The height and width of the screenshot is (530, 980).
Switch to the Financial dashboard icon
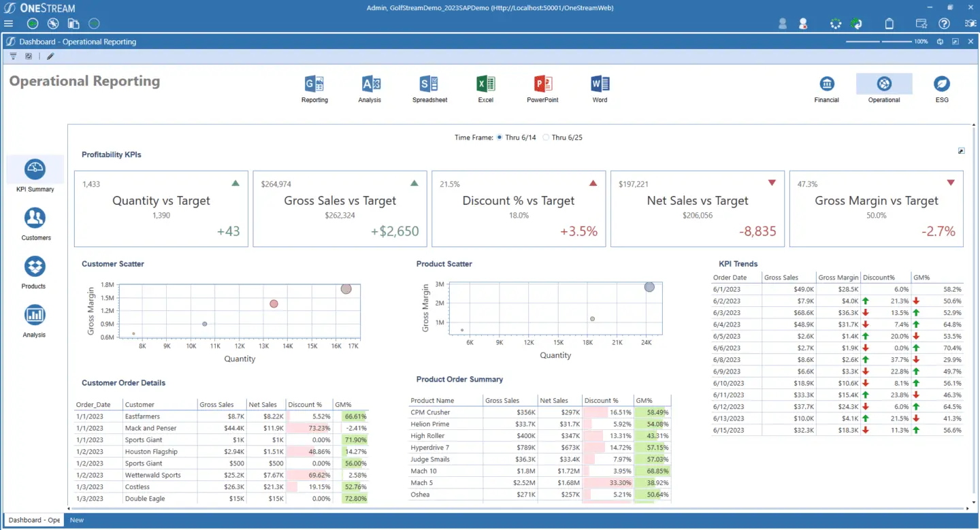[x=827, y=84]
